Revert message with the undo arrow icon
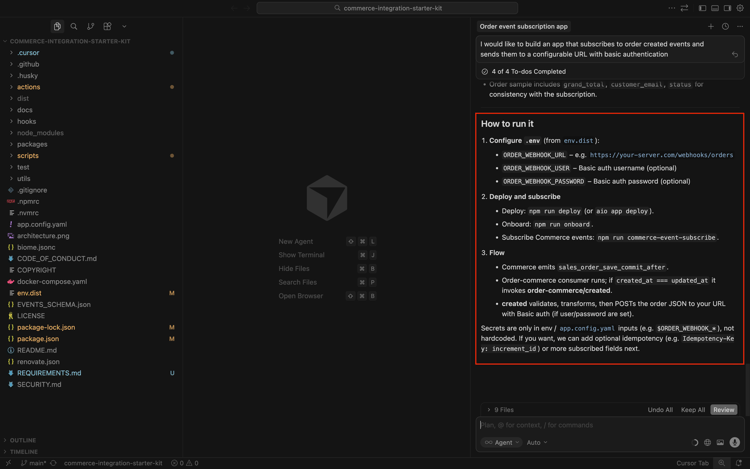 (x=735, y=55)
